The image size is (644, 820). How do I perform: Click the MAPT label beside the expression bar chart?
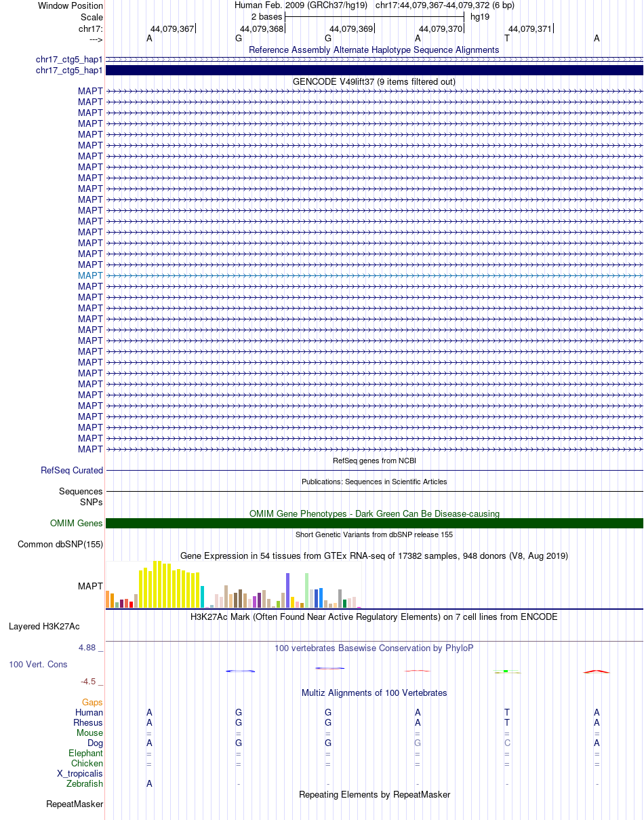point(90,585)
